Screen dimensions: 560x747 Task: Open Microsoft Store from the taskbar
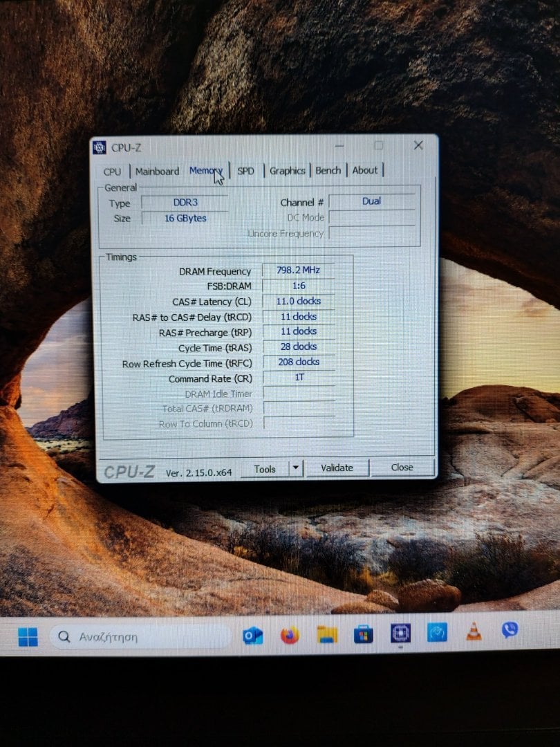(364, 634)
